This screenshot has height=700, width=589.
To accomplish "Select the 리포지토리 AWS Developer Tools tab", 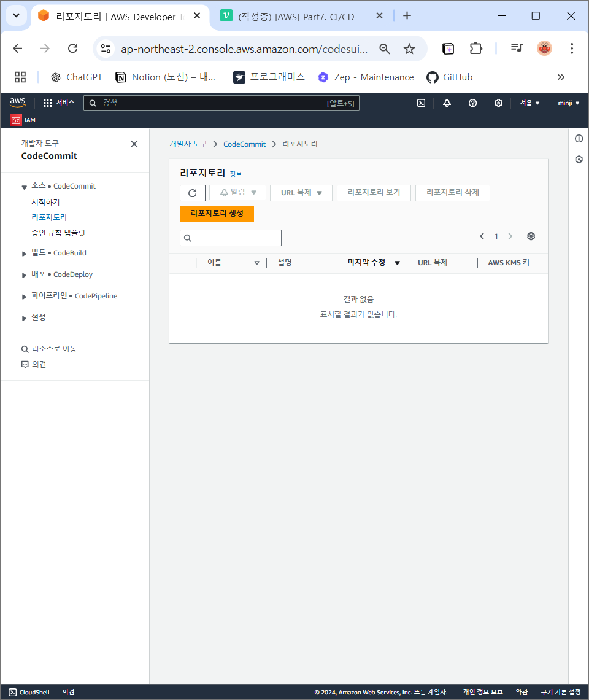I will (120, 17).
